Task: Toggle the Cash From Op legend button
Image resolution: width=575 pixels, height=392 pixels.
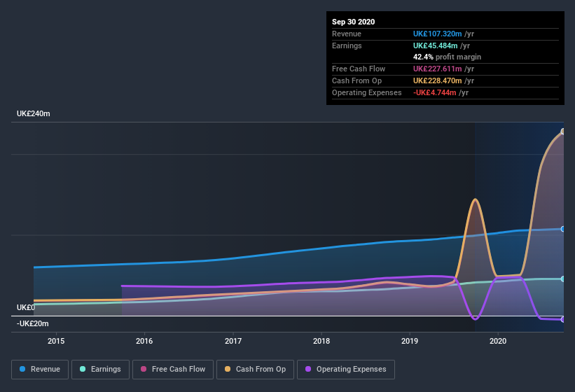Action: pyautogui.click(x=255, y=370)
